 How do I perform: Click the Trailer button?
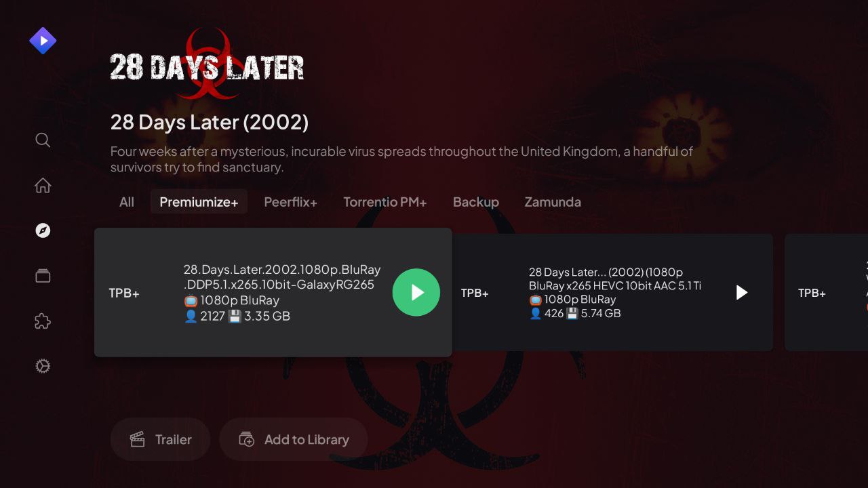click(161, 439)
